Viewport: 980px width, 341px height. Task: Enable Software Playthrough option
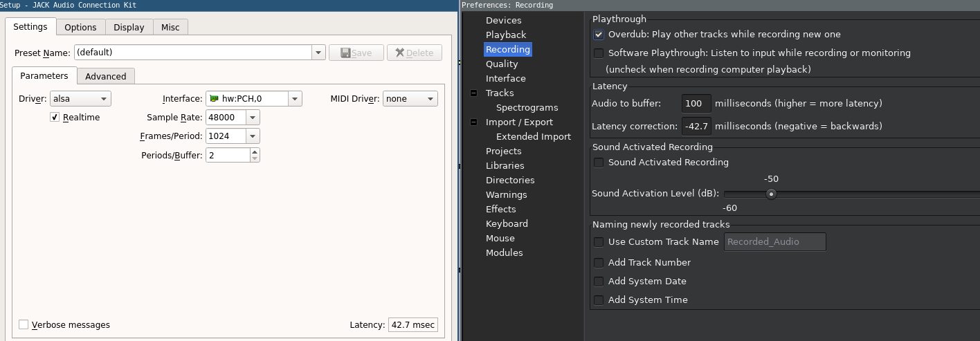click(x=599, y=53)
